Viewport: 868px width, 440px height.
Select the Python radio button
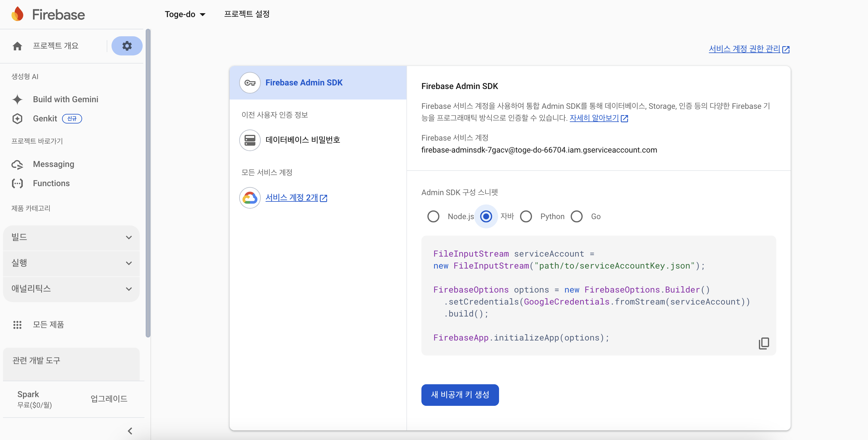click(x=526, y=216)
